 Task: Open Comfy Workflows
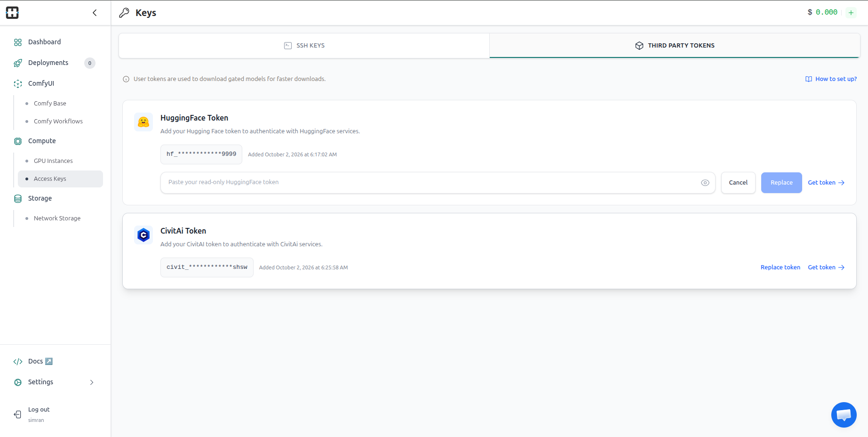pyautogui.click(x=58, y=121)
